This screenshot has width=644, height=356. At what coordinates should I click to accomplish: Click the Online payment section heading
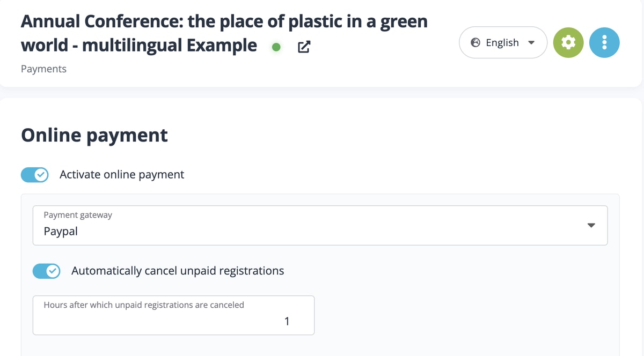point(94,135)
